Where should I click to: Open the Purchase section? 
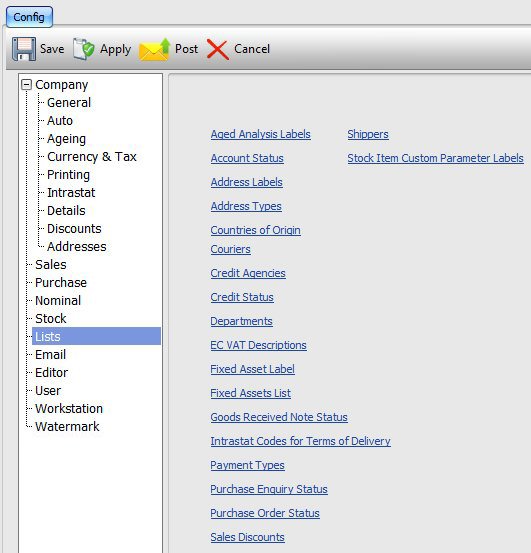[61, 282]
